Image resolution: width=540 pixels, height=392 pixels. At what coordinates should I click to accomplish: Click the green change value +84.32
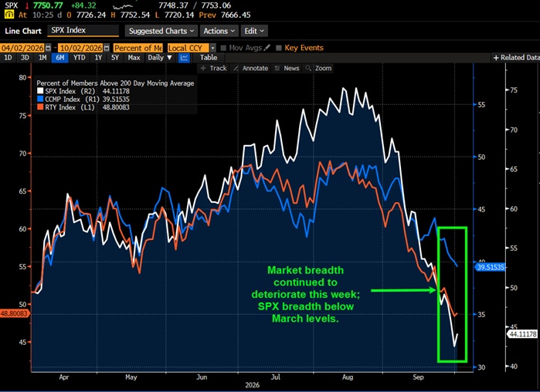[x=83, y=5]
